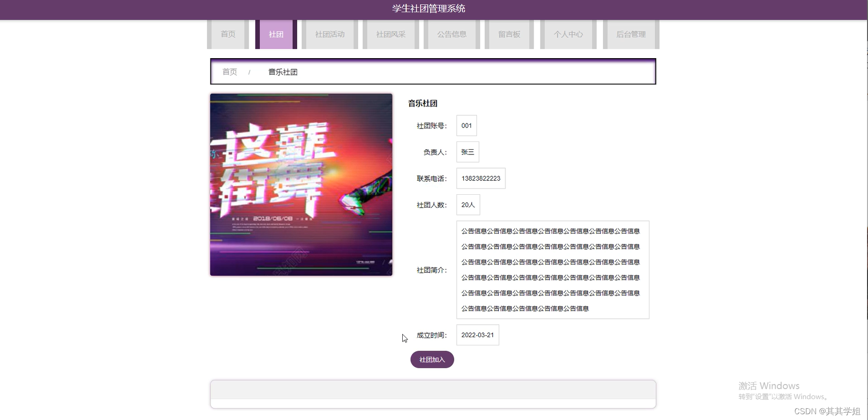The width and height of the screenshot is (868, 420).
Task: Click the phone number 13823822223
Action: coord(481,178)
